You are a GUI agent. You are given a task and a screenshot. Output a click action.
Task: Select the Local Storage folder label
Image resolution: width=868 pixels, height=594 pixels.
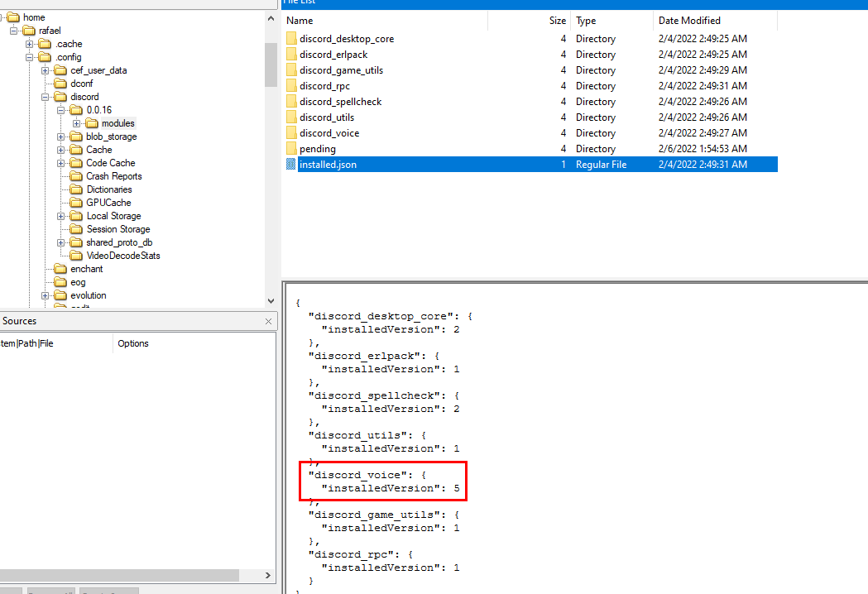(x=113, y=216)
